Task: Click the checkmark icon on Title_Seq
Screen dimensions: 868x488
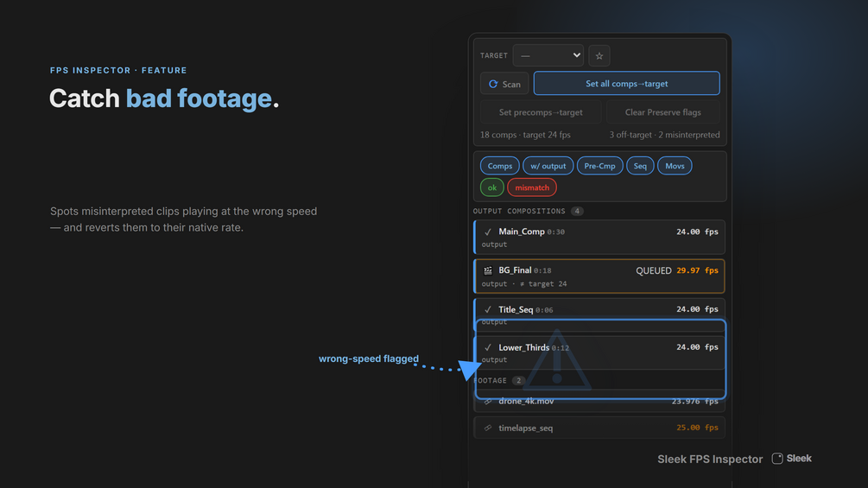Action: pos(488,309)
